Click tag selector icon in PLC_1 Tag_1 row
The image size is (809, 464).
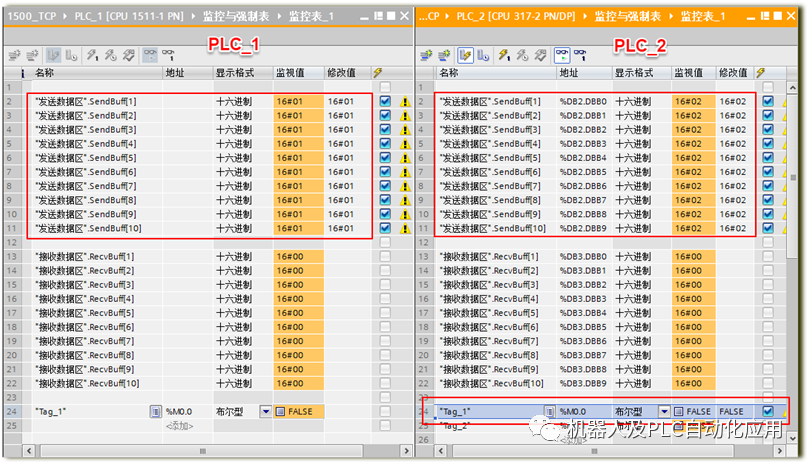[155, 411]
